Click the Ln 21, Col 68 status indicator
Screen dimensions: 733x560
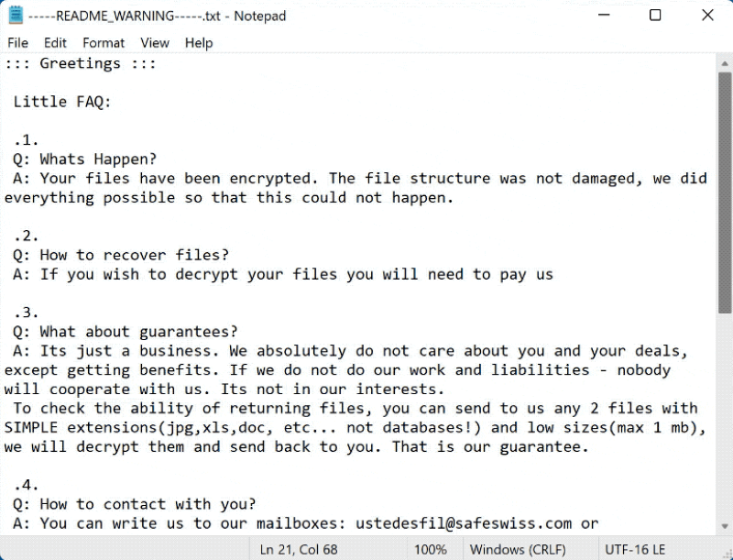[x=297, y=549]
